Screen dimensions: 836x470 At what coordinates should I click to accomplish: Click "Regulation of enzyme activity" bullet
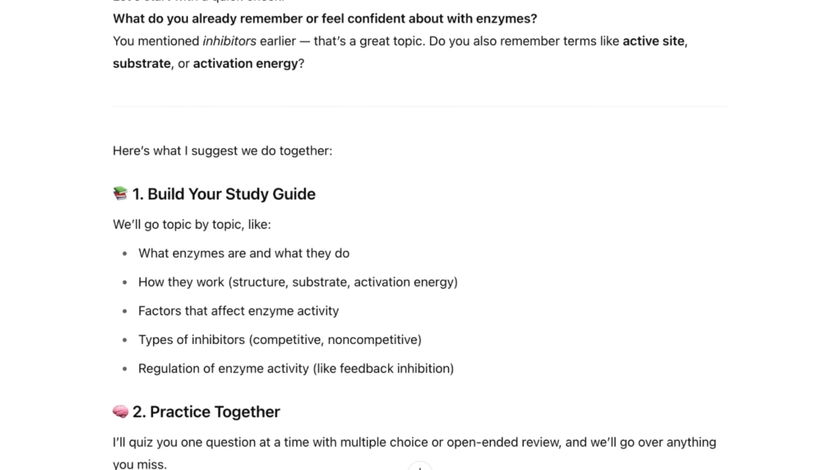[295, 369]
